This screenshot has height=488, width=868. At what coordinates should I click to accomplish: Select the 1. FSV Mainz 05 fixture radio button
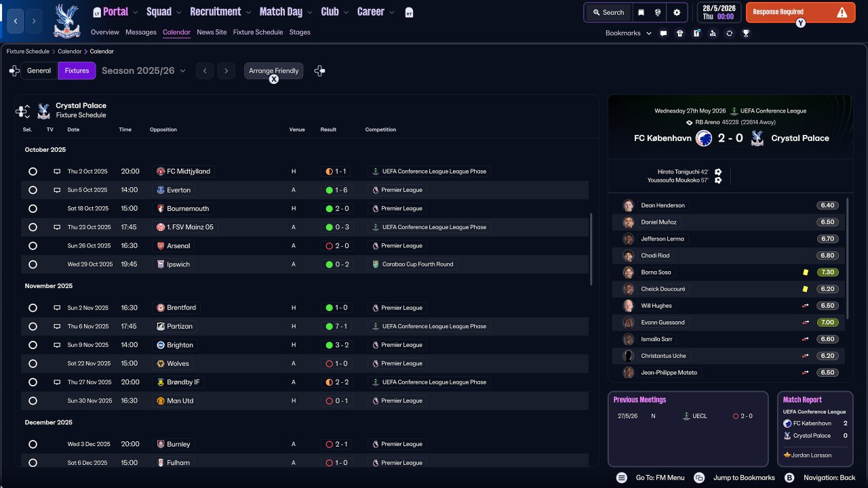coord(33,227)
